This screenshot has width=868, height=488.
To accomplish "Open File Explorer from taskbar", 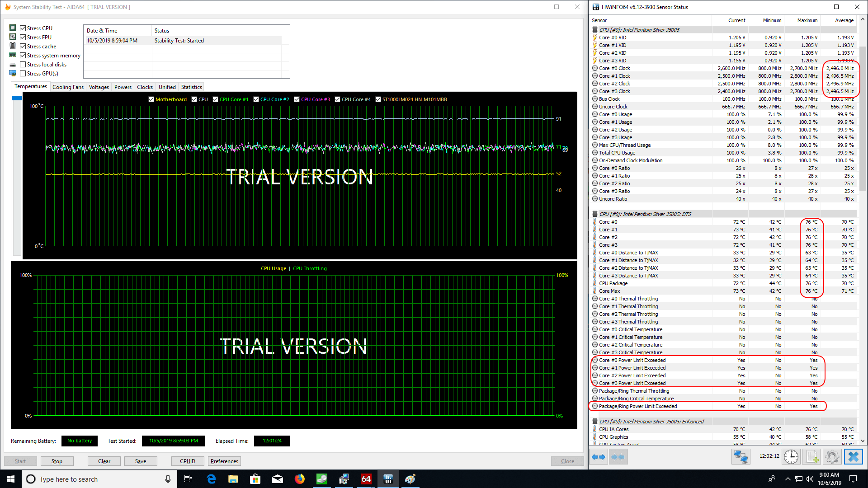I will point(233,479).
